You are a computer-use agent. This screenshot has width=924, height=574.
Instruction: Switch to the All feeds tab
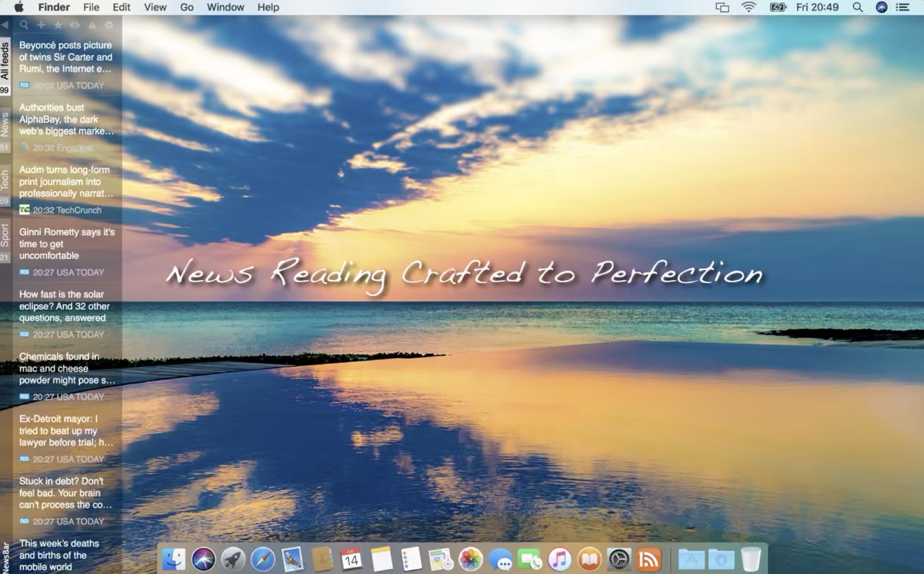(5, 62)
